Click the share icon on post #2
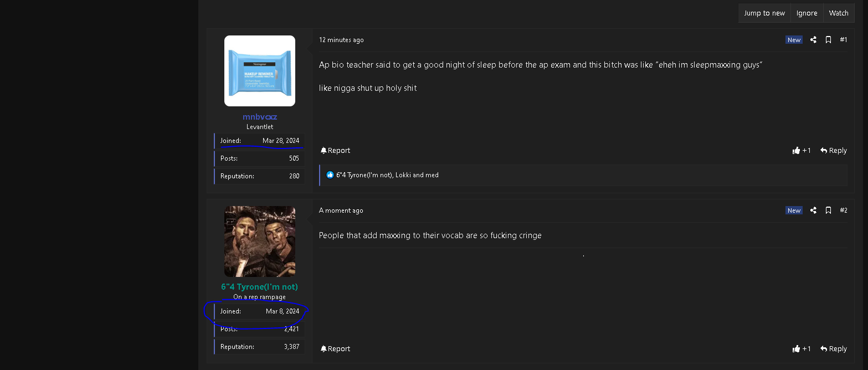Image resolution: width=868 pixels, height=370 pixels. point(813,210)
